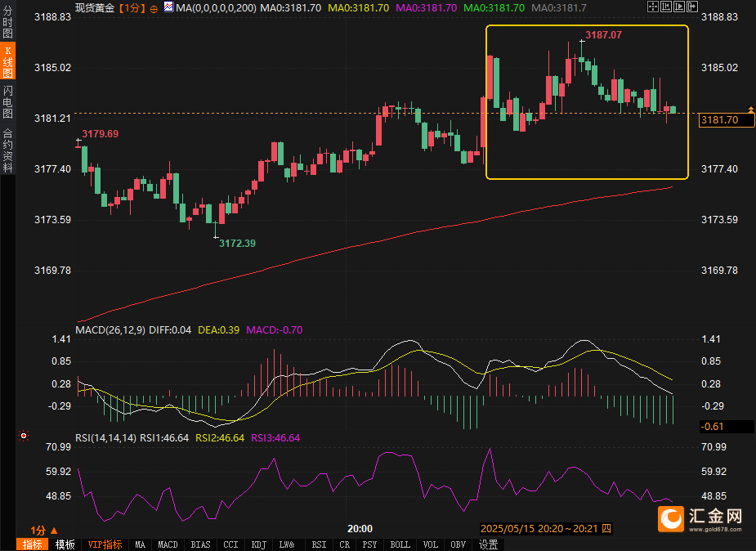The image size is (756, 551).
Task: Enable the BOLL indicator
Action: pos(400,544)
